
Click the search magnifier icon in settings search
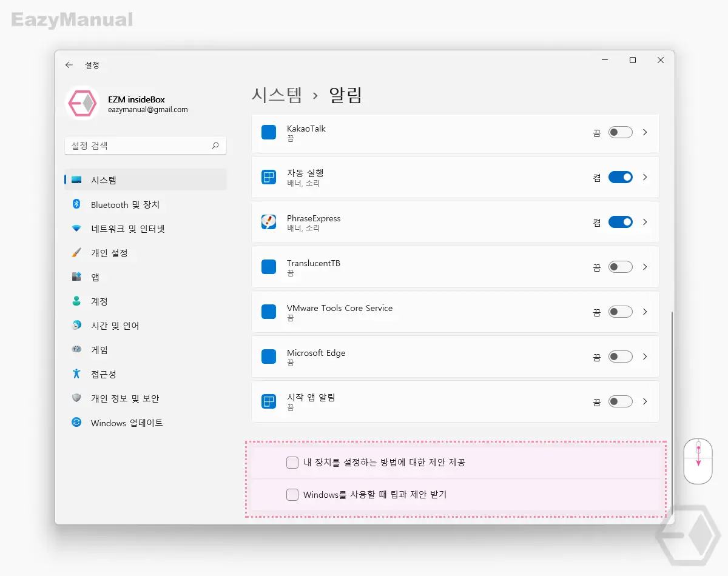(215, 146)
